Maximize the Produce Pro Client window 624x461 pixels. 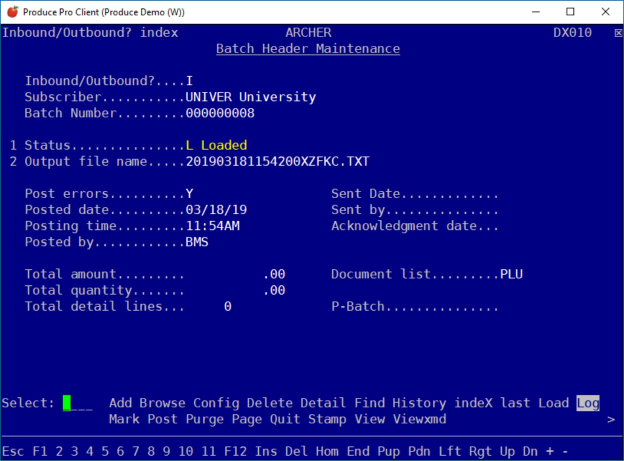click(570, 12)
